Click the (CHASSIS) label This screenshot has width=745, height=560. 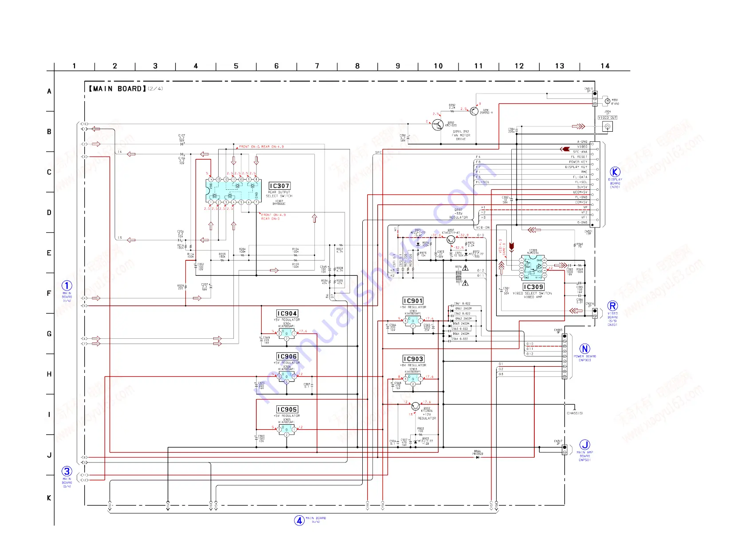tap(575, 413)
